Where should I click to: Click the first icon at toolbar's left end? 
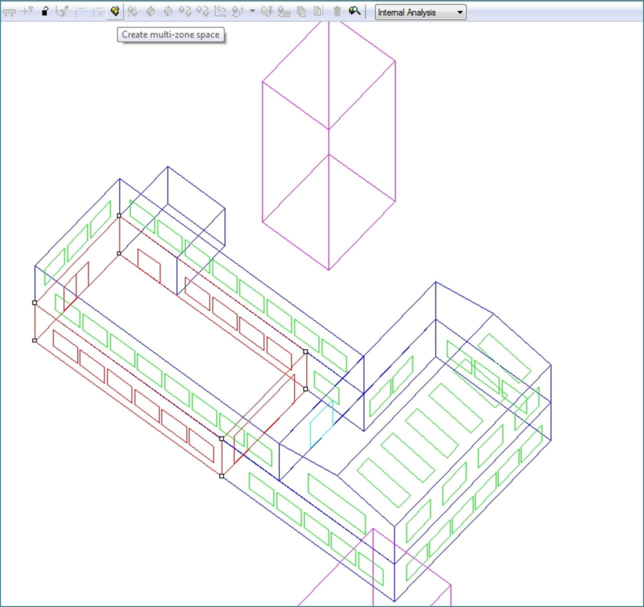coord(9,12)
